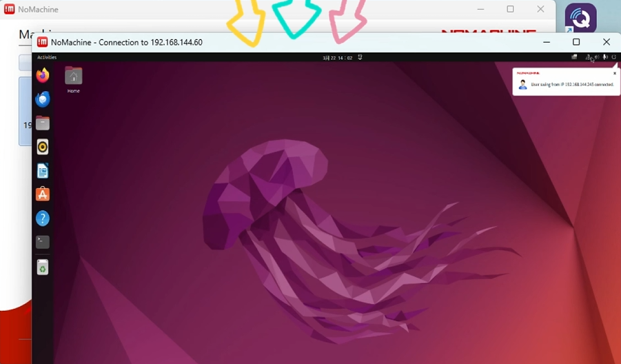621x364 pixels.
Task: Open the Files manager in dock
Action: point(42,123)
